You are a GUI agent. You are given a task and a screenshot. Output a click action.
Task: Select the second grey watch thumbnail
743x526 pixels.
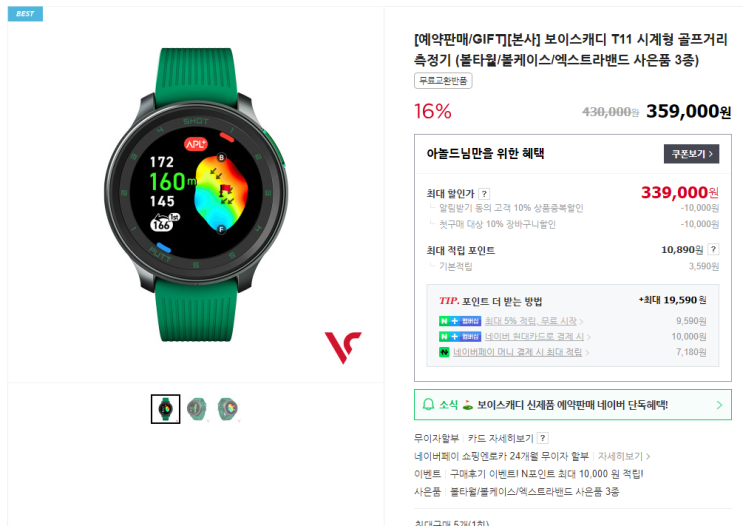[197, 409]
